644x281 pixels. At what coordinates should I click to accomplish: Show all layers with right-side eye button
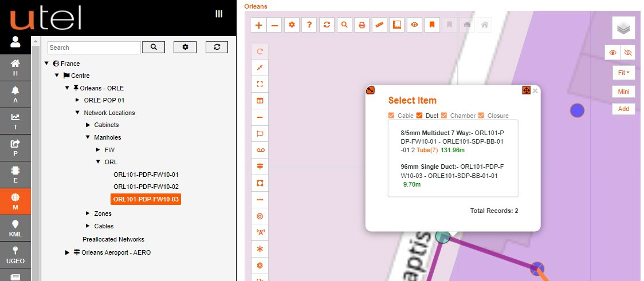point(612,53)
